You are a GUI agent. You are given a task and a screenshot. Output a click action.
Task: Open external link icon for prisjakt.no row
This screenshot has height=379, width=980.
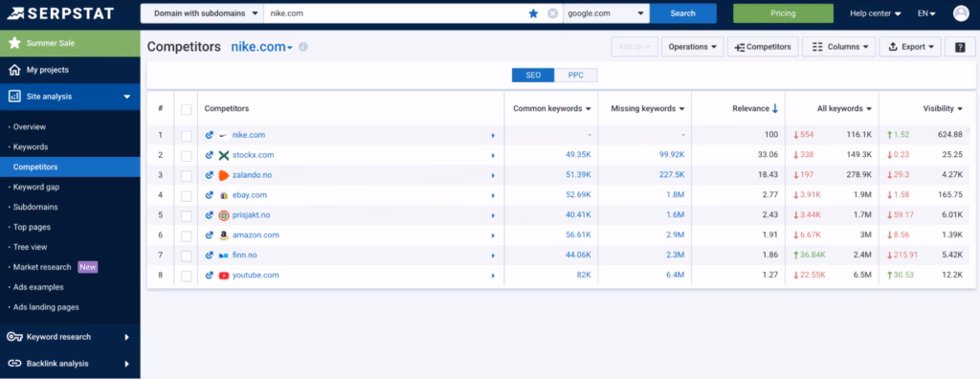click(x=210, y=214)
